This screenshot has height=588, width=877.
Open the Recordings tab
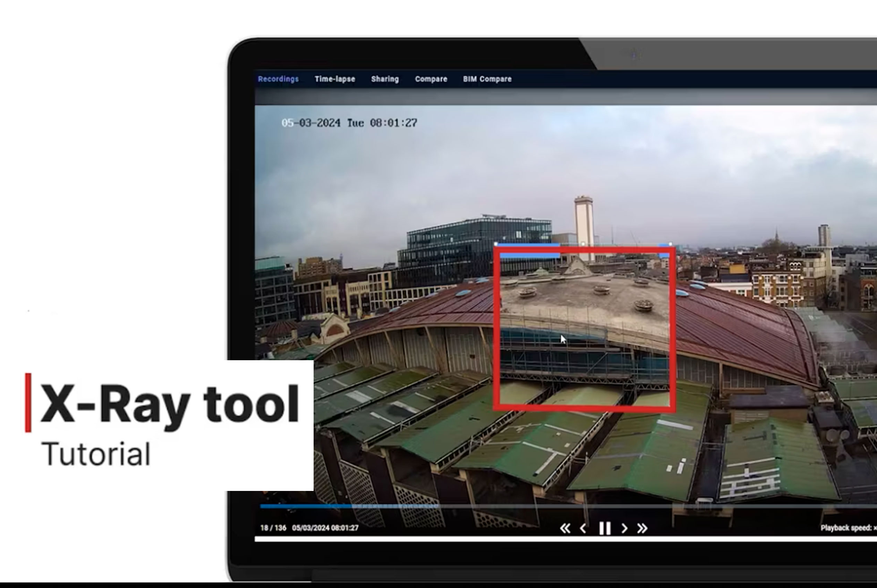point(278,79)
